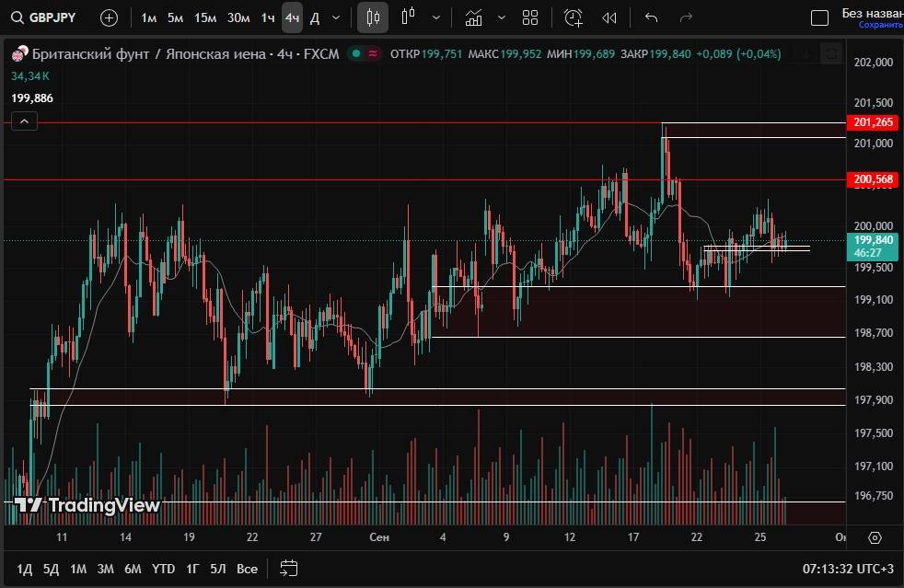Open the Indicators icon
This screenshot has height=588, width=904.
pyautogui.click(x=473, y=17)
